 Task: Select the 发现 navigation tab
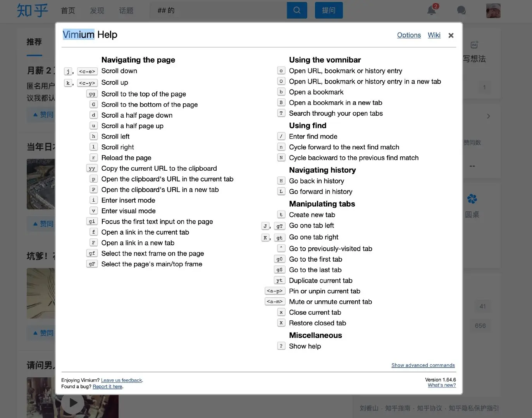coord(97,10)
